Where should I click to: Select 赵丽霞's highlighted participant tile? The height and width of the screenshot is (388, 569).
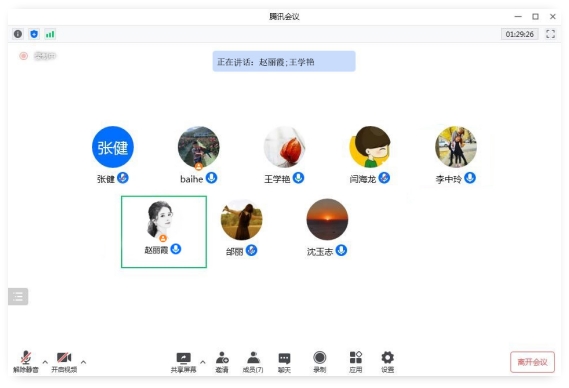click(x=164, y=232)
